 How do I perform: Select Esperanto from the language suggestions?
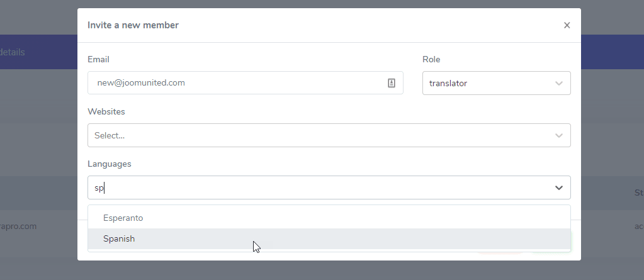click(x=123, y=218)
